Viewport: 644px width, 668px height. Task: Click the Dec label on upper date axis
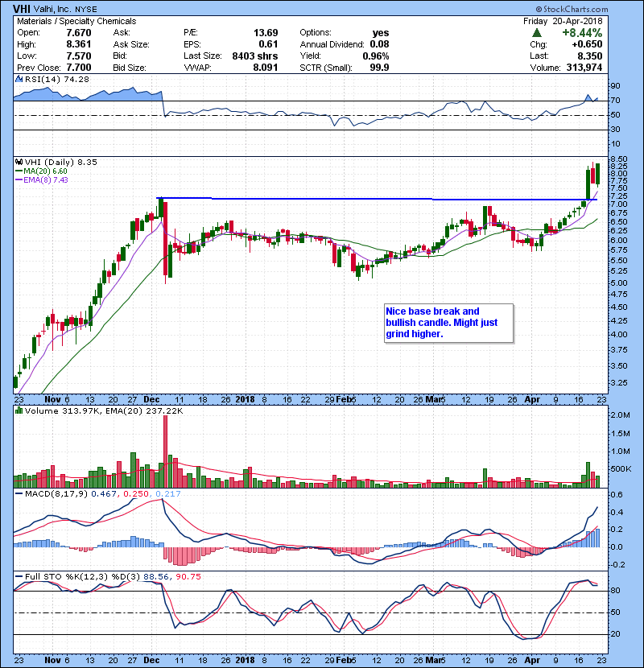pos(151,400)
